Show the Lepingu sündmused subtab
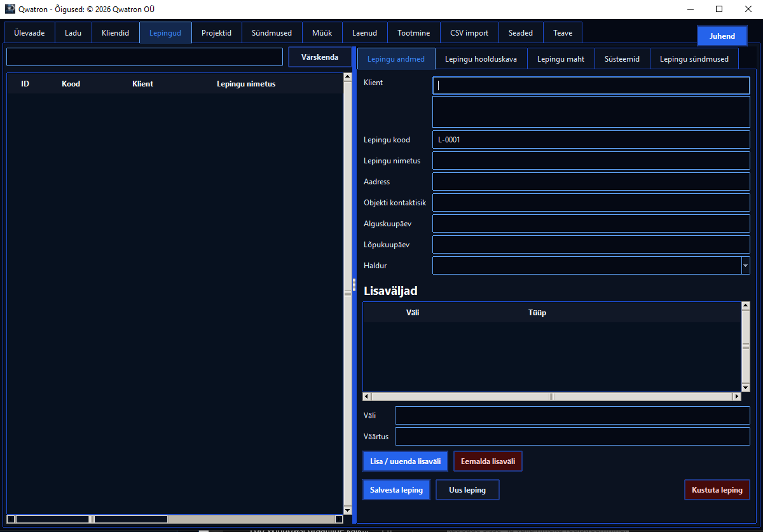The width and height of the screenshot is (763, 532). point(694,59)
